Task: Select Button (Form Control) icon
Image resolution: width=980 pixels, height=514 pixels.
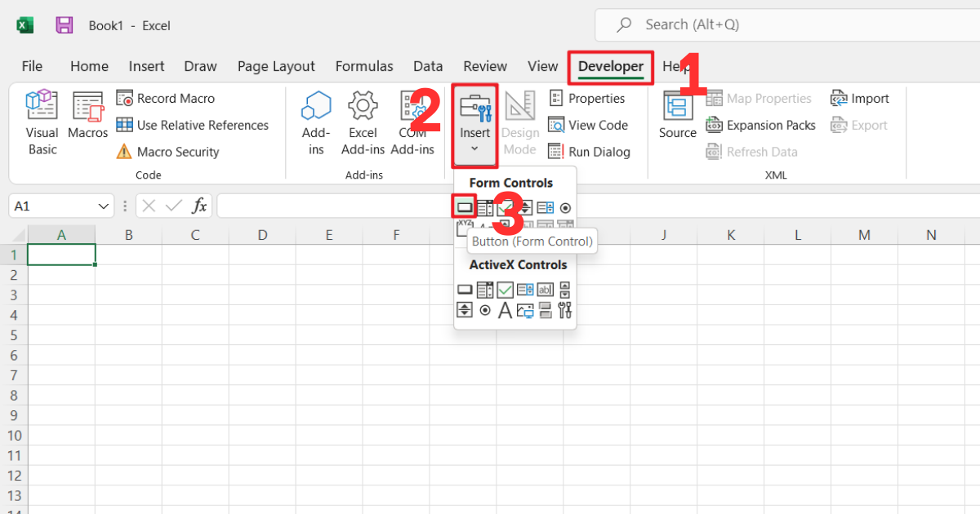Action: (465, 208)
